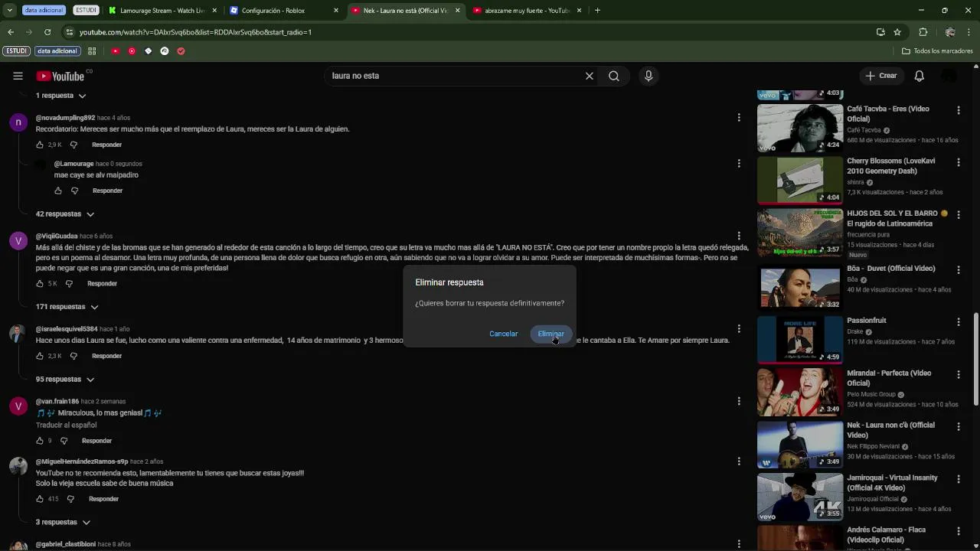Image resolution: width=980 pixels, height=551 pixels.
Task: Like the reply by @Lamourage
Action: tap(58, 191)
